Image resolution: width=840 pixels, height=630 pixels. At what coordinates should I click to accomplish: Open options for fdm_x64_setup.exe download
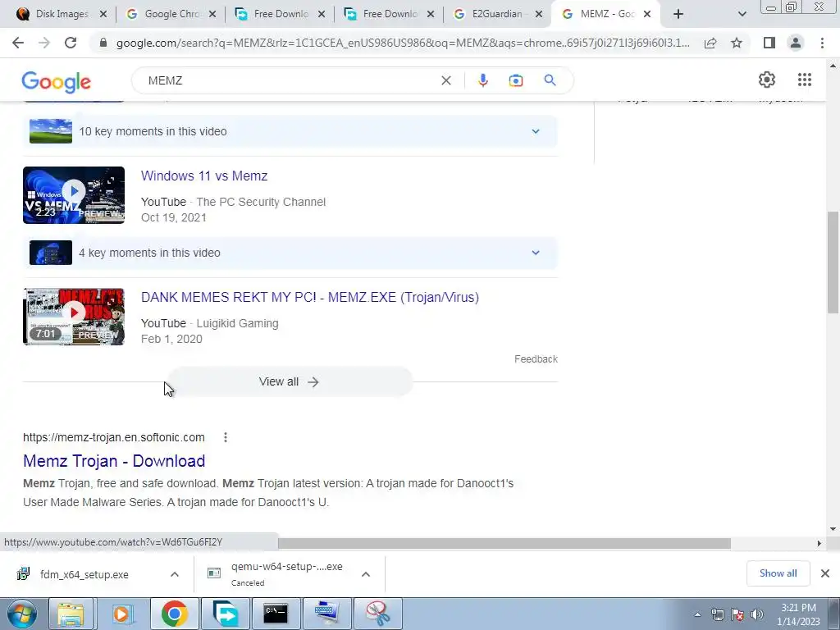(x=175, y=574)
